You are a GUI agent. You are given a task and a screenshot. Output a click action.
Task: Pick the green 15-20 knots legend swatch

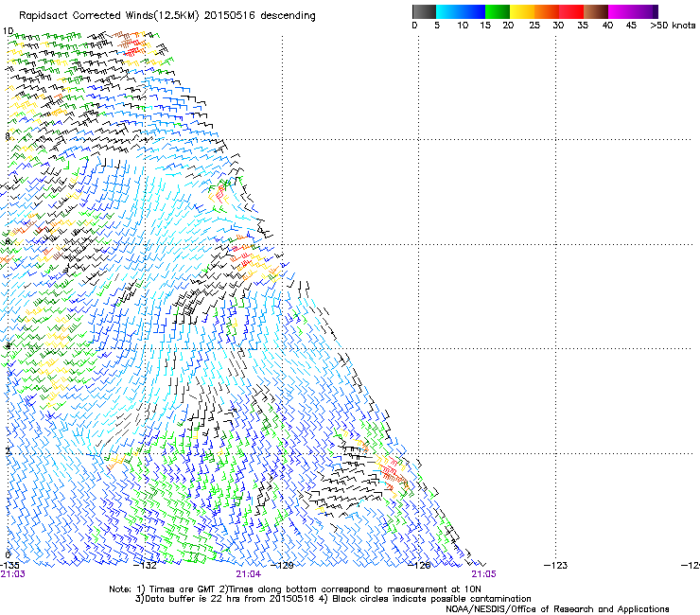tap(498, 11)
